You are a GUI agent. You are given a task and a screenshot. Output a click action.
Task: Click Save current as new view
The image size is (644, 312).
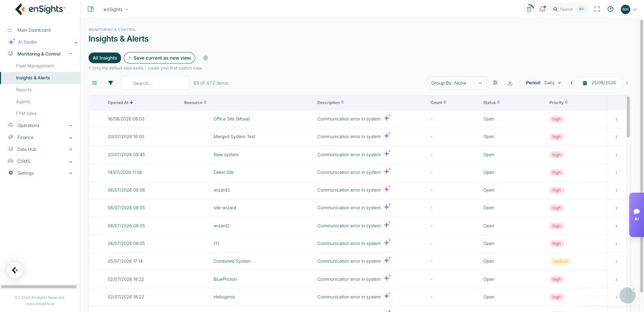(x=159, y=58)
